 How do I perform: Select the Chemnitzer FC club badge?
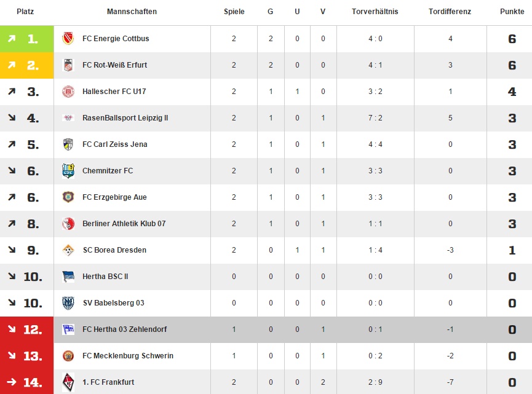68,171
